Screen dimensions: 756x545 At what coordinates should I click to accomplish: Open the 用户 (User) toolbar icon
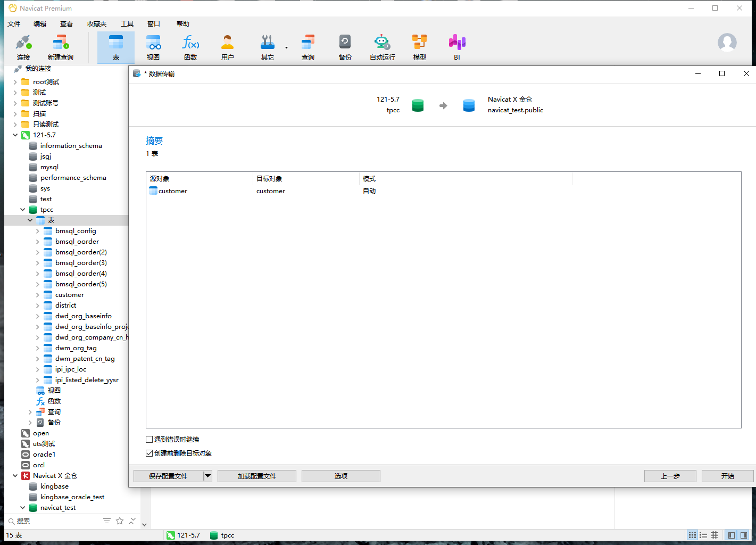(x=228, y=47)
